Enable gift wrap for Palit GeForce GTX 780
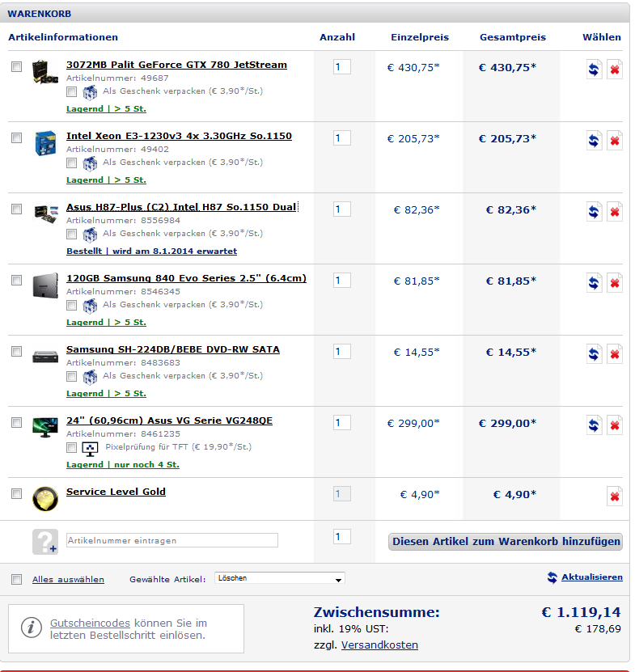The width and height of the screenshot is (635, 672). [x=71, y=91]
